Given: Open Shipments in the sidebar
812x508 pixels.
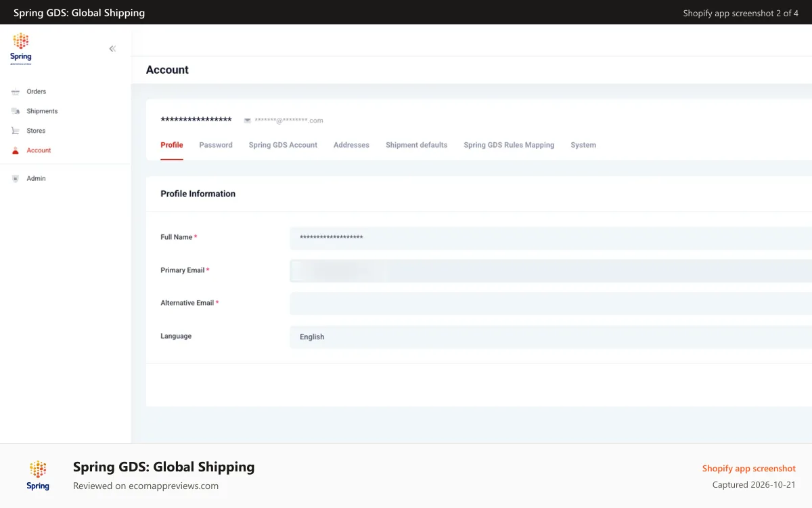Looking at the screenshot, I should (42, 111).
